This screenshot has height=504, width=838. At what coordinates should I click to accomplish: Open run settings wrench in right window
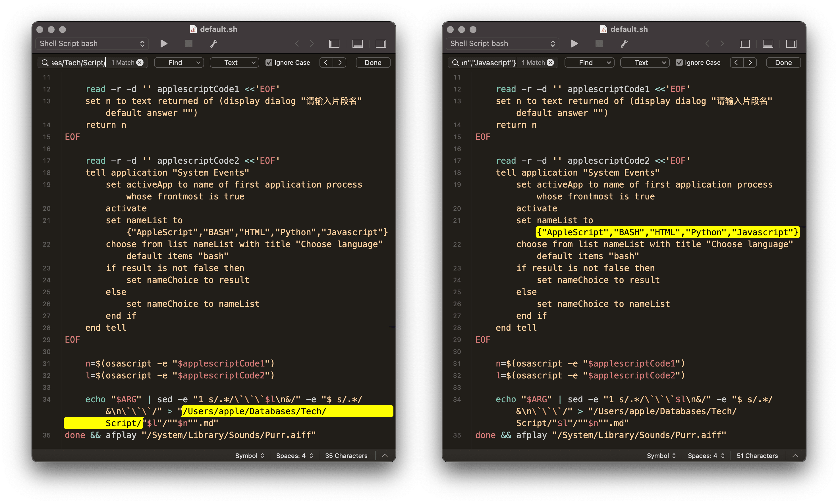[624, 43]
